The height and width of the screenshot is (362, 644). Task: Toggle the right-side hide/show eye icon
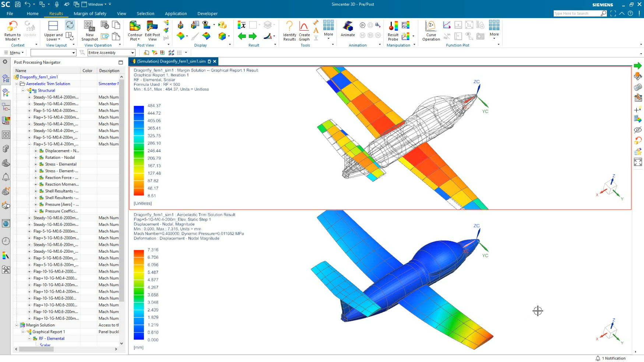click(638, 130)
